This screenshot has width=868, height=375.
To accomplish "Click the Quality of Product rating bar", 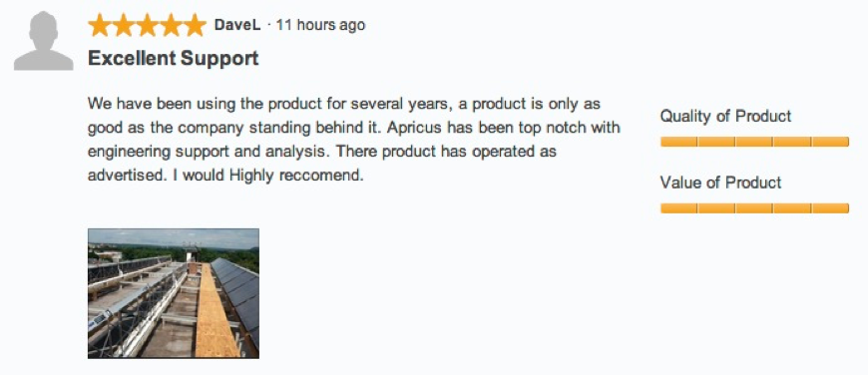I will [x=754, y=142].
